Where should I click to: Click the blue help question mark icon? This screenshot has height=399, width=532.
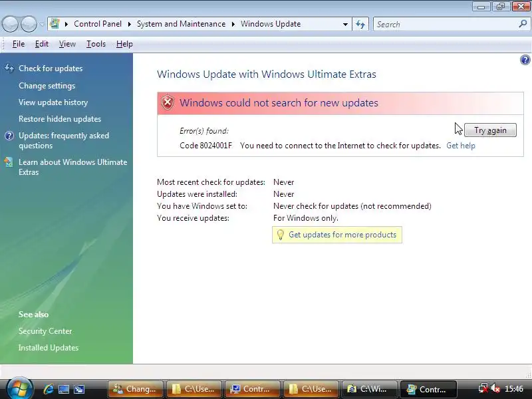525,60
